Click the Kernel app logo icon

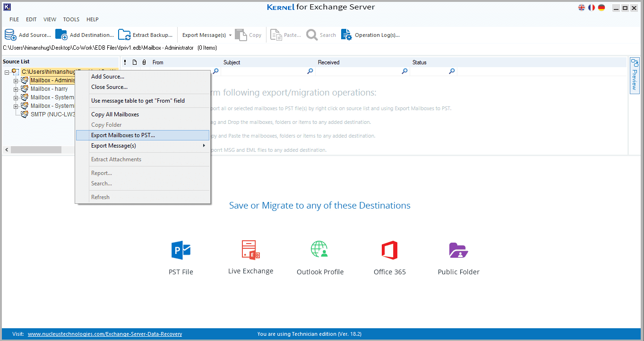(7, 7)
